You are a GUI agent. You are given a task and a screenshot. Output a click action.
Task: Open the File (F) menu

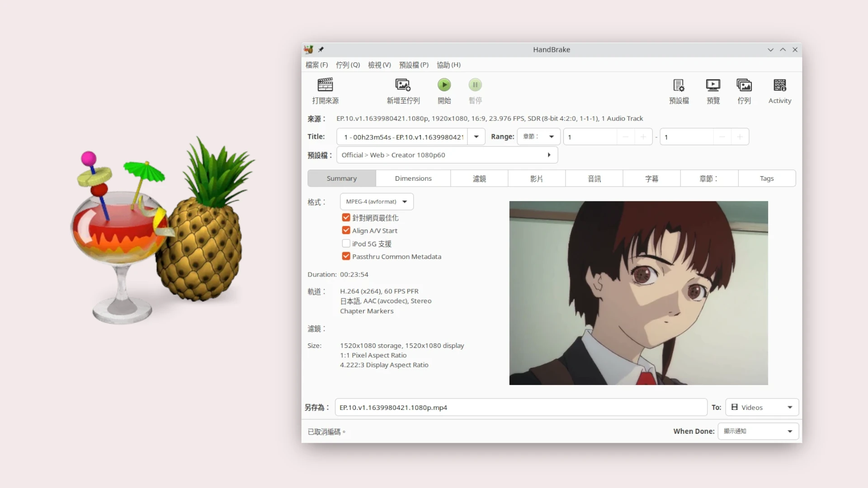316,65
